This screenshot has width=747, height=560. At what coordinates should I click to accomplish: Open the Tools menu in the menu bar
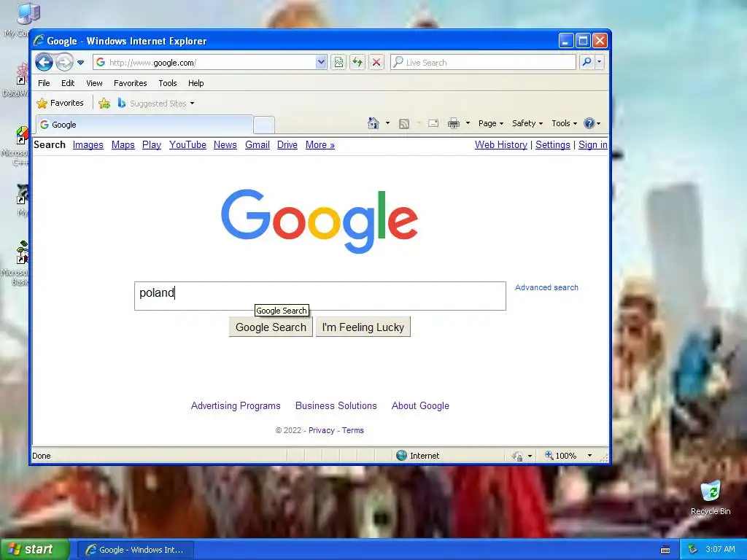click(168, 83)
